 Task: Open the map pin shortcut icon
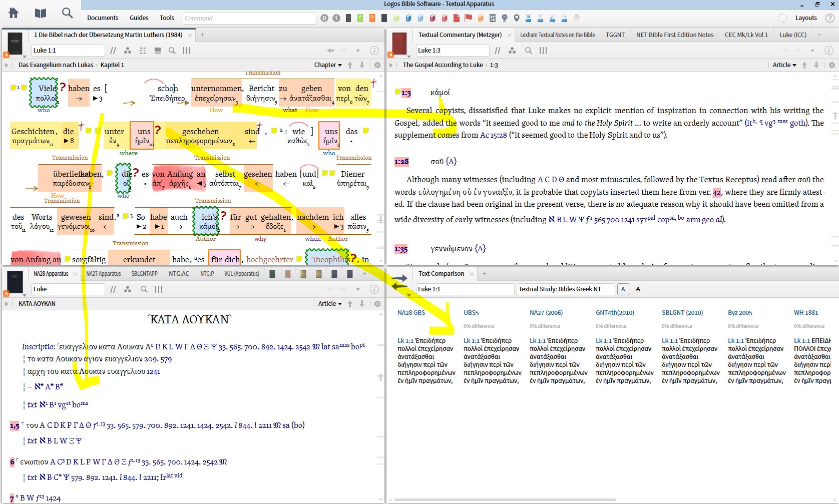(x=517, y=18)
